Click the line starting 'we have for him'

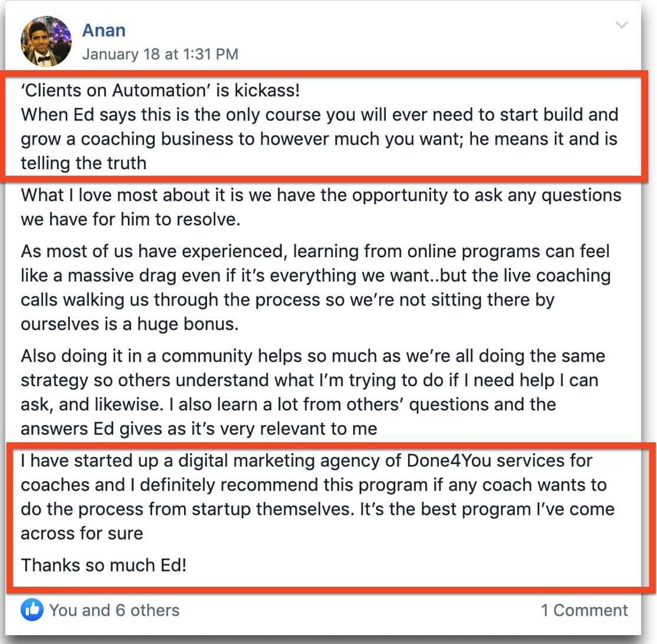tap(130, 219)
